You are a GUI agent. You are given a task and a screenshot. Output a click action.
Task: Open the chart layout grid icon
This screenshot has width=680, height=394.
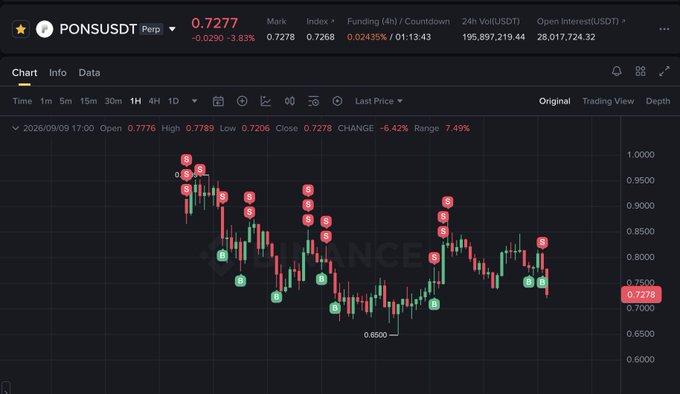640,71
